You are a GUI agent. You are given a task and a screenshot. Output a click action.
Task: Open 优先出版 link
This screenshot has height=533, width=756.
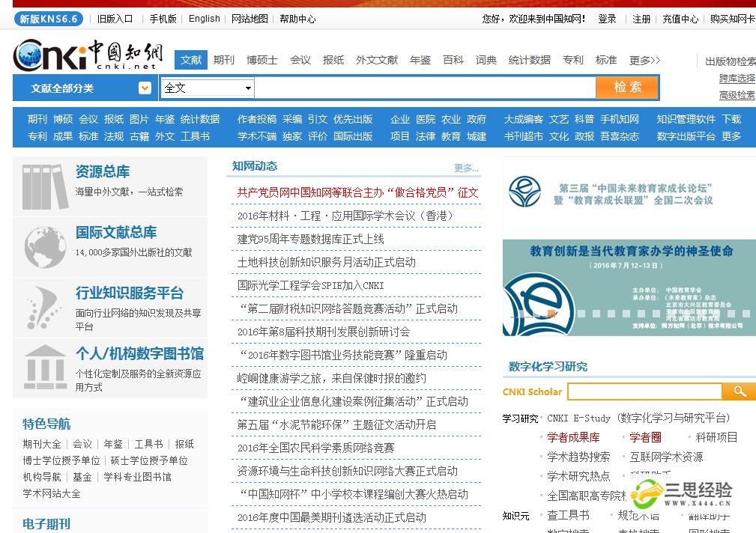(x=353, y=119)
